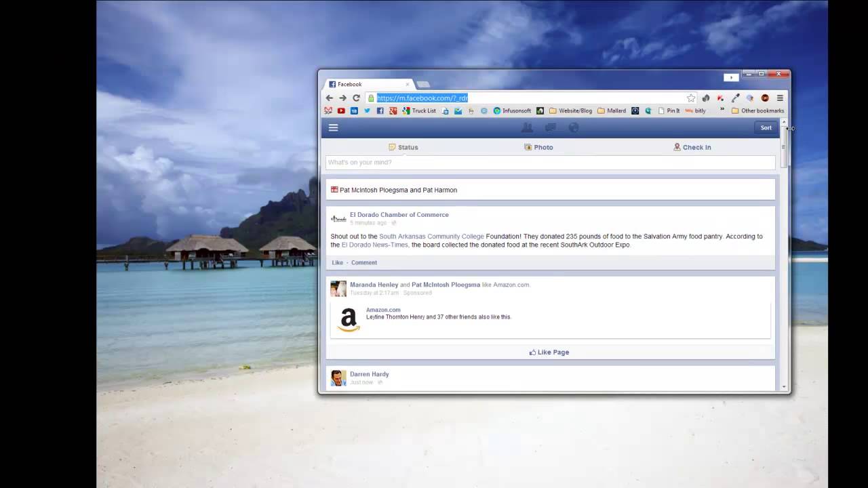868x488 pixels.
Task: Select the Photo composer tab
Action: pyautogui.click(x=538, y=147)
